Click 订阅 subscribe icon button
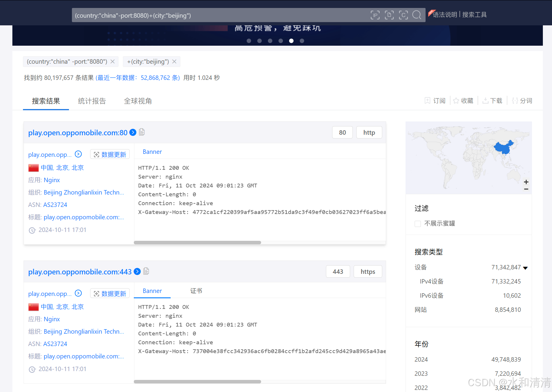Image resolution: width=552 pixels, height=392 pixels. pos(435,101)
